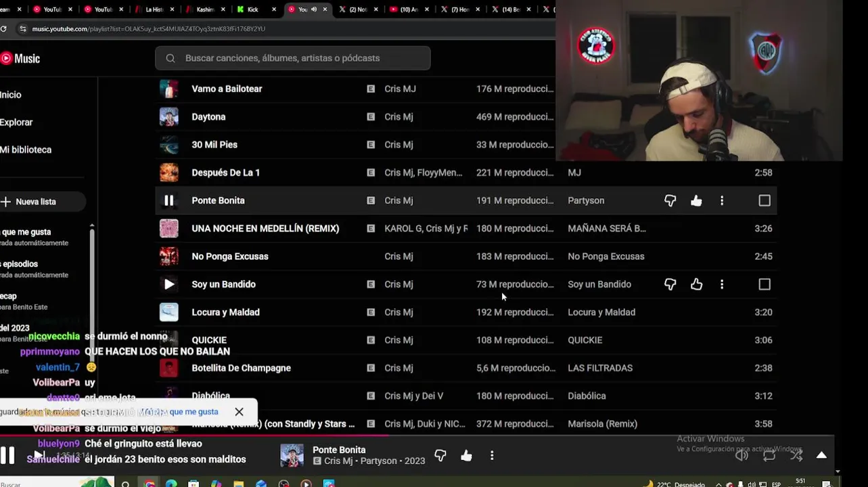Screen dimensions: 868x487
Task: Open Chrome from the taskbar
Action: 150,484
